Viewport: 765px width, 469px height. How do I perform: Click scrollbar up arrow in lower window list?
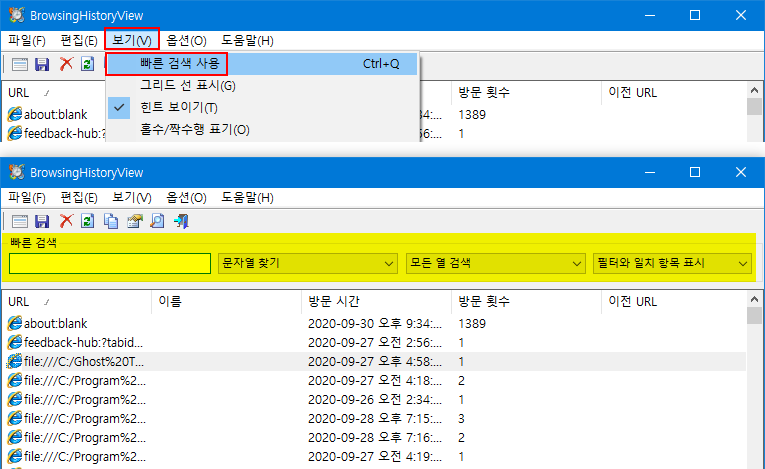tap(754, 299)
